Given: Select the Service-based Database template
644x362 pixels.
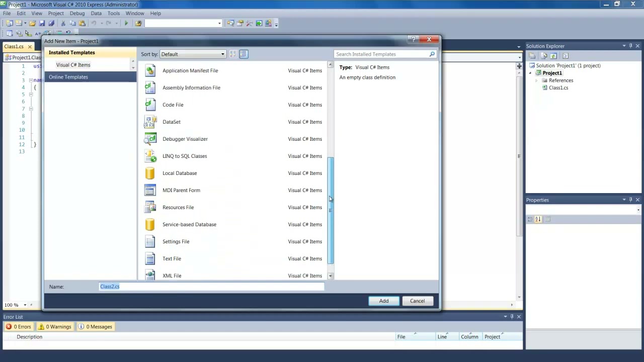Looking at the screenshot, I should point(233,224).
